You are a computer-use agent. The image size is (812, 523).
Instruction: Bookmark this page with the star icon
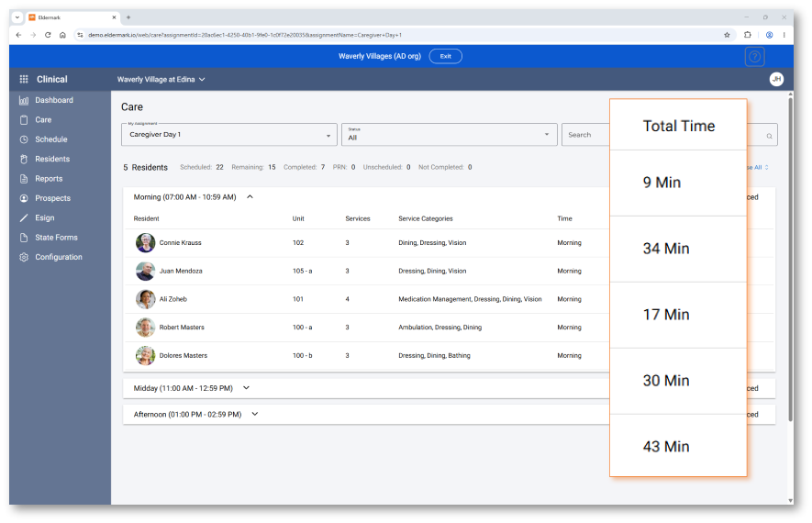coord(727,35)
